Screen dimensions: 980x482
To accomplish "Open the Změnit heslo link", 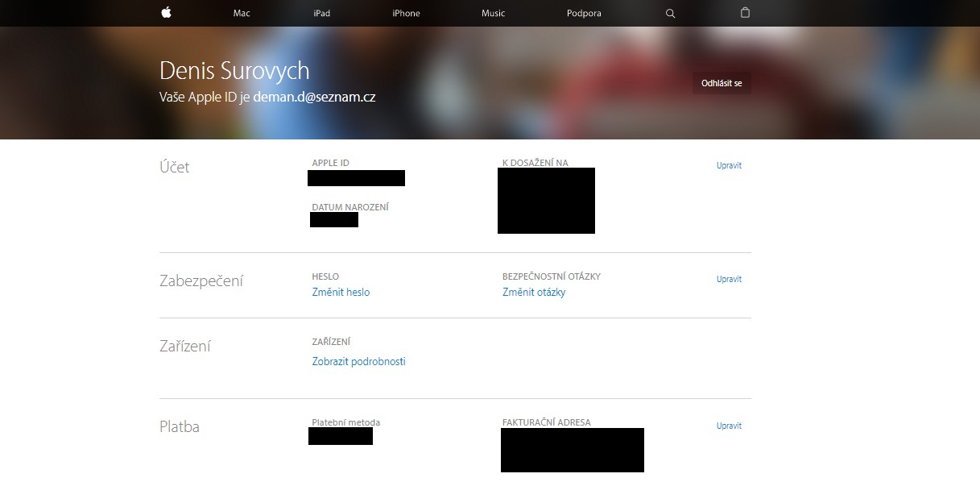I will coord(341,293).
